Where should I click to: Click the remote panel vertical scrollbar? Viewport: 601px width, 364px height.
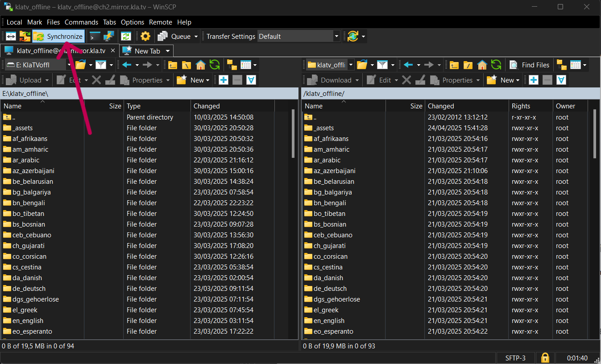pyautogui.click(x=595, y=135)
